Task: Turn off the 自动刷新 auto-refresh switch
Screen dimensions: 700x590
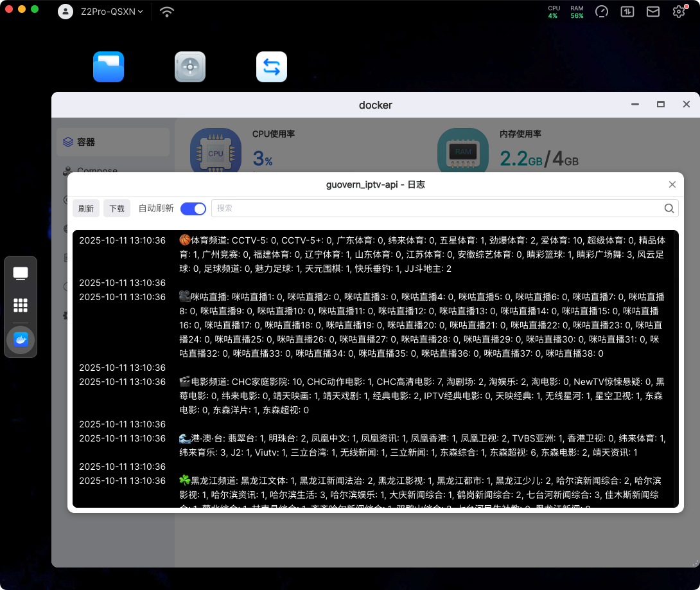Action: click(x=193, y=208)
